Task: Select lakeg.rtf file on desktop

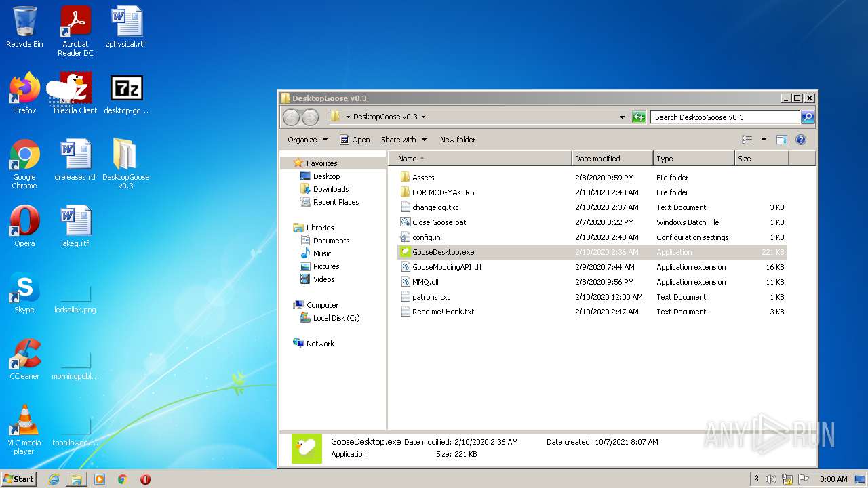Action: coord(75,226)
